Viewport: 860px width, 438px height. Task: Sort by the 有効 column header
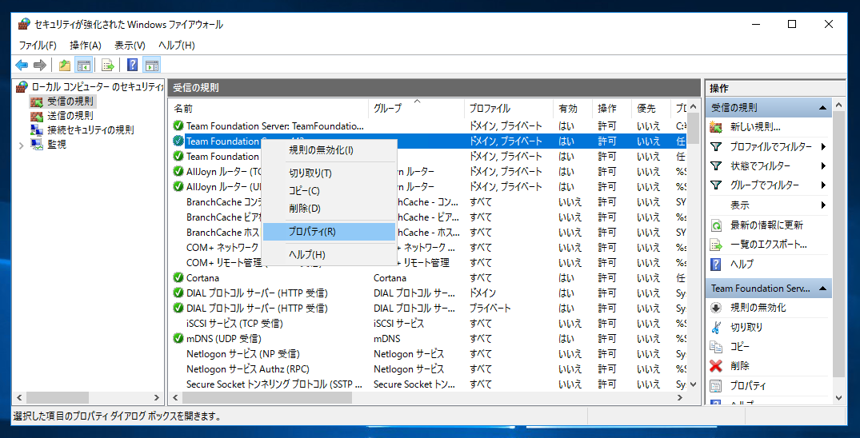click(573, 109)
